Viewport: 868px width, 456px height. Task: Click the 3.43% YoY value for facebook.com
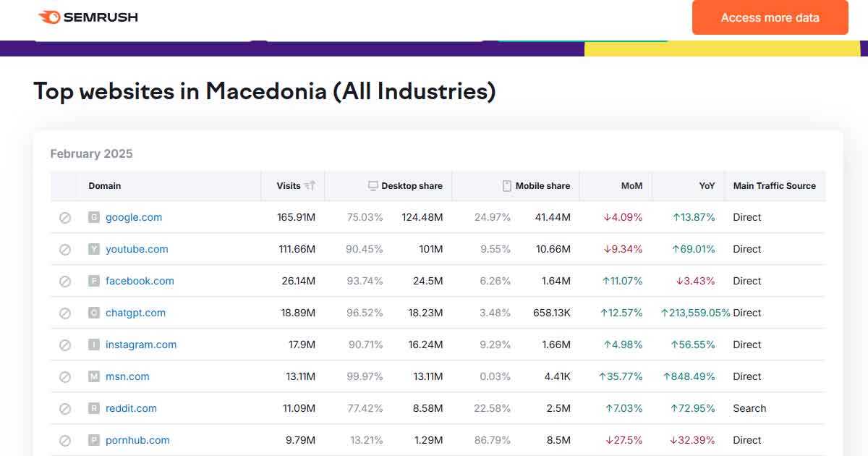[695, 281]
